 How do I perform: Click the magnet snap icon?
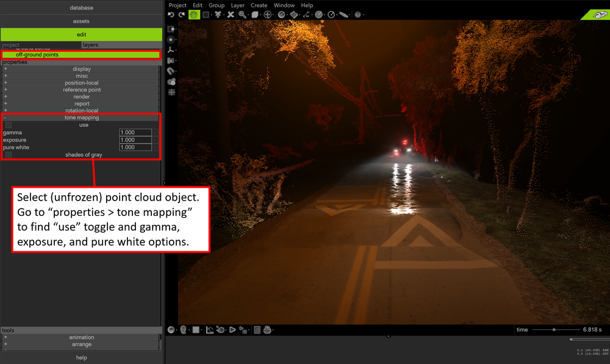pyautogui.click(x=171, y=71)
